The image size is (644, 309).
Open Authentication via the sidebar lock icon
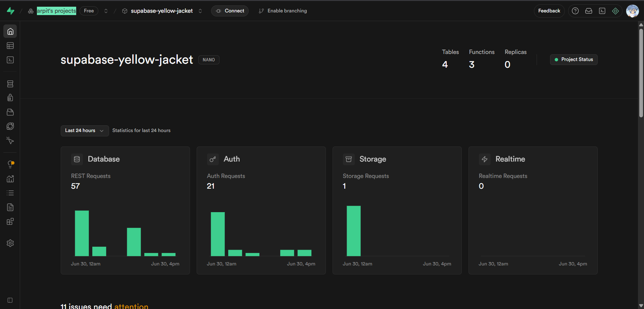point(10,98)
